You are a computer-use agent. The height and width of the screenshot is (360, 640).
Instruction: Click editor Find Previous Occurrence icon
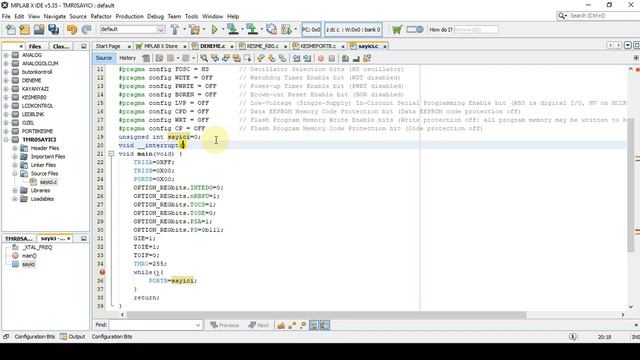(215, 58)
